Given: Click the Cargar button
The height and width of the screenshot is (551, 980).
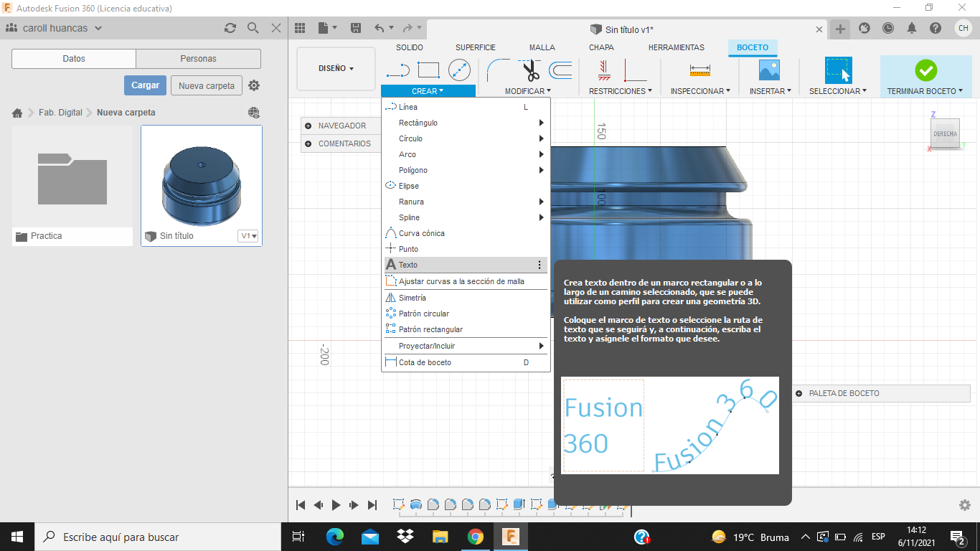Looking at the screenshot, I should click(145, 85).
